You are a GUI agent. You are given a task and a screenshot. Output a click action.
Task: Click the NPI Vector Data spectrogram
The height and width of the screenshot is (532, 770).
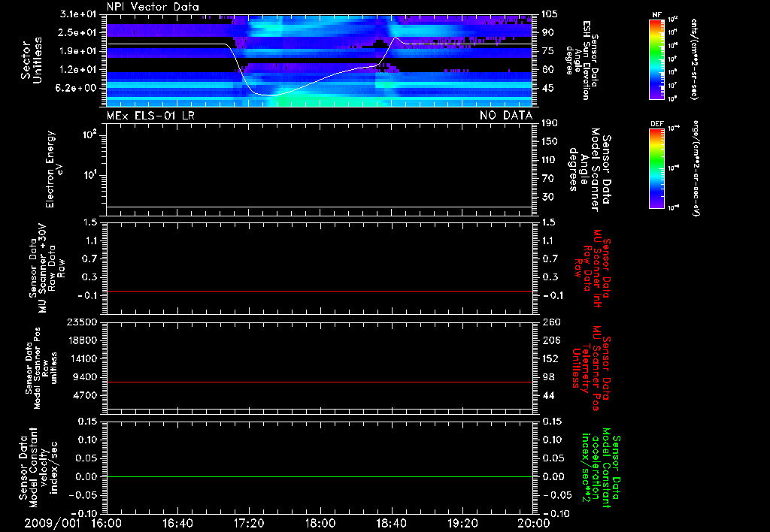319,60
